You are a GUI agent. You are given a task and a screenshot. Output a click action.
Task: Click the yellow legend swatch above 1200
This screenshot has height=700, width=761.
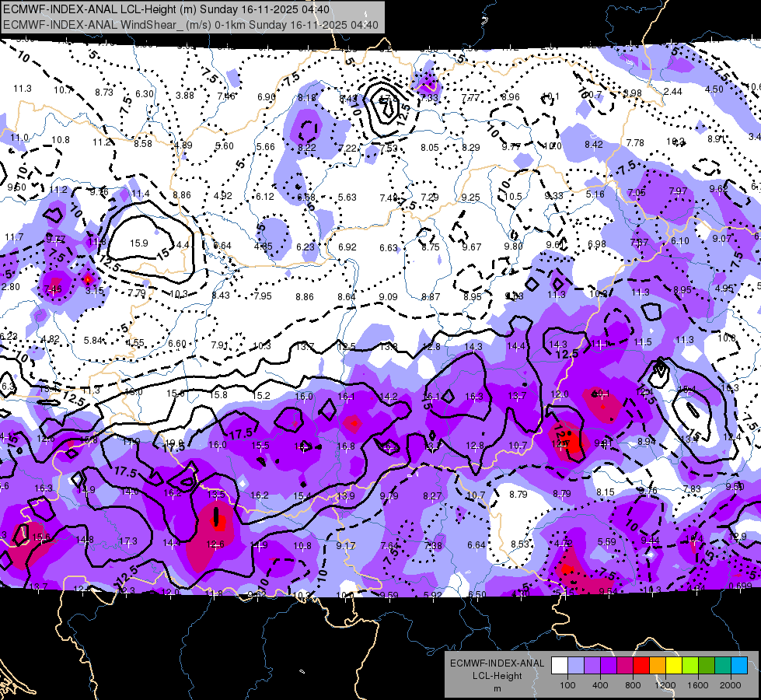[x=674, y=665]
